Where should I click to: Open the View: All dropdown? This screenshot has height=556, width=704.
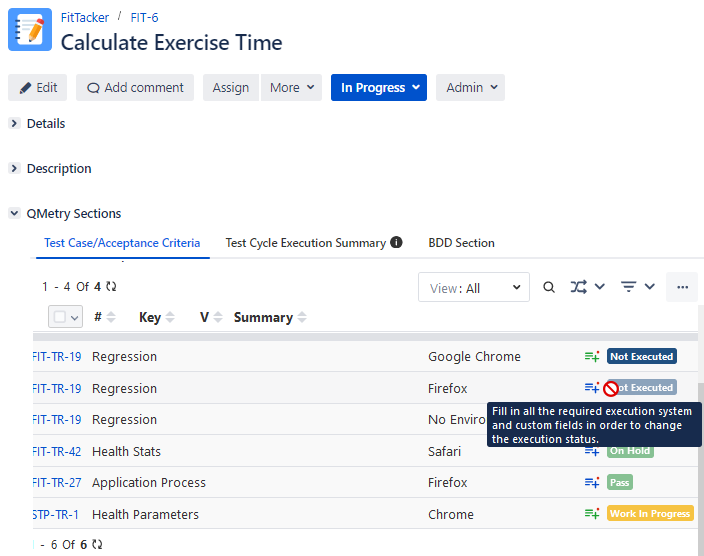pos(474,287)
